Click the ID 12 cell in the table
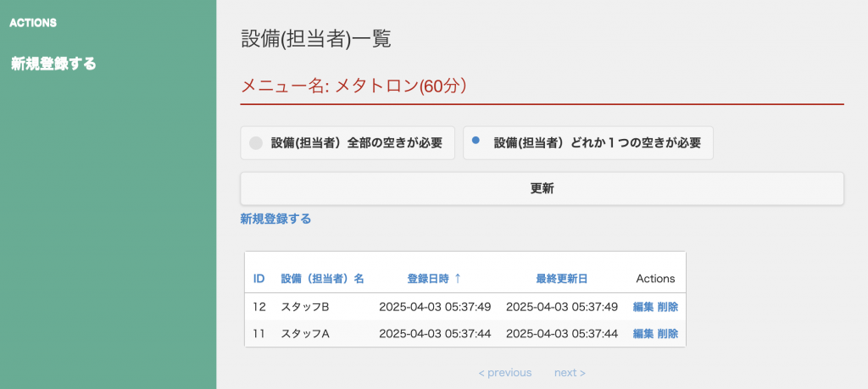The width and height of the screenshot is (868, 389). pos(259,307)
